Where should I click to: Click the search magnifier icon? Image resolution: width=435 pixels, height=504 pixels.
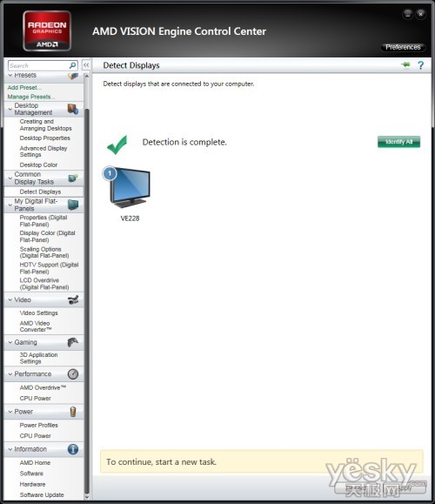click(73, 65)
